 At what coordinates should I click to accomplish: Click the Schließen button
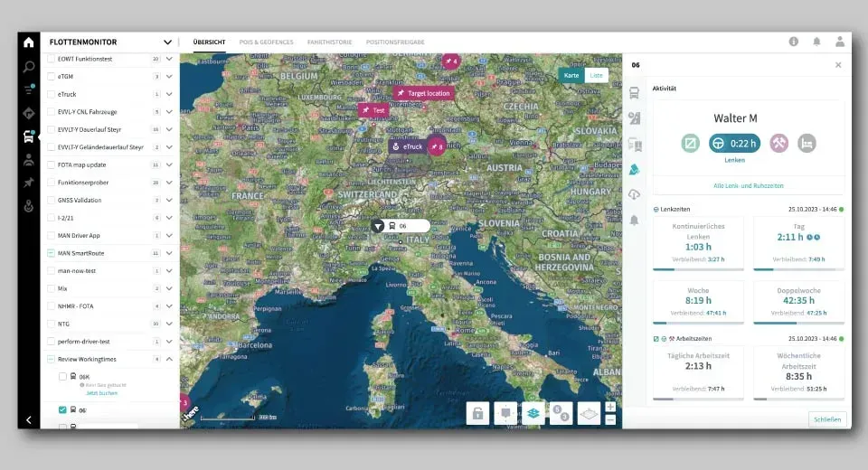point(827,419)
